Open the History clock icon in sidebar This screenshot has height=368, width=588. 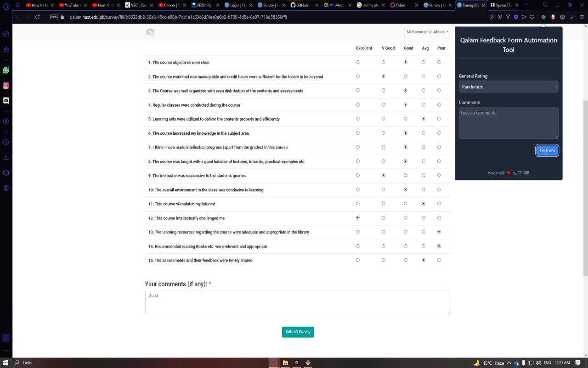tap(6, 142)
